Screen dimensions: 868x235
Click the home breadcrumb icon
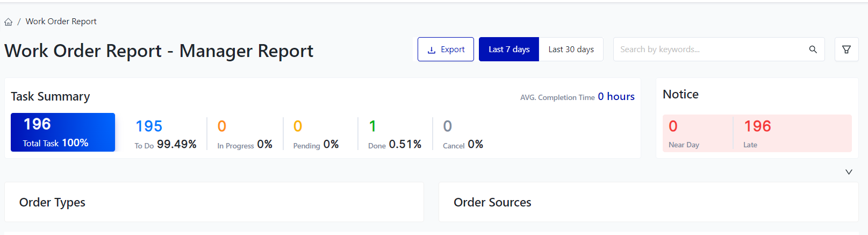(9, 22)
